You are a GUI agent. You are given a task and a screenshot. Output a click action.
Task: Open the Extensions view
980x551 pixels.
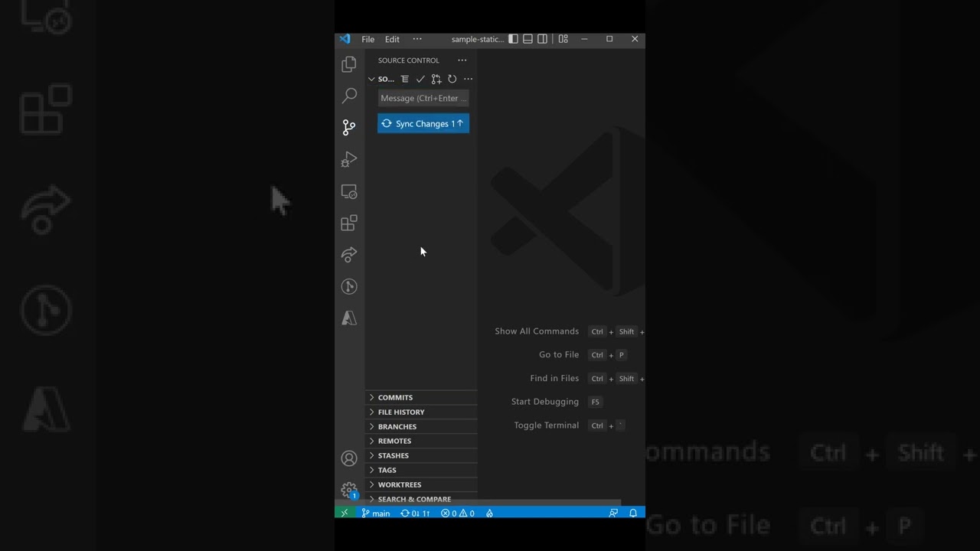pyautogui.click(x=349, y=223)
